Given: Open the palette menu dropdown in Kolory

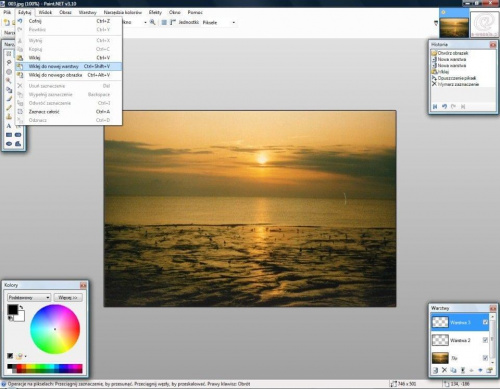Looking at the screenshot, I should 26,356.
